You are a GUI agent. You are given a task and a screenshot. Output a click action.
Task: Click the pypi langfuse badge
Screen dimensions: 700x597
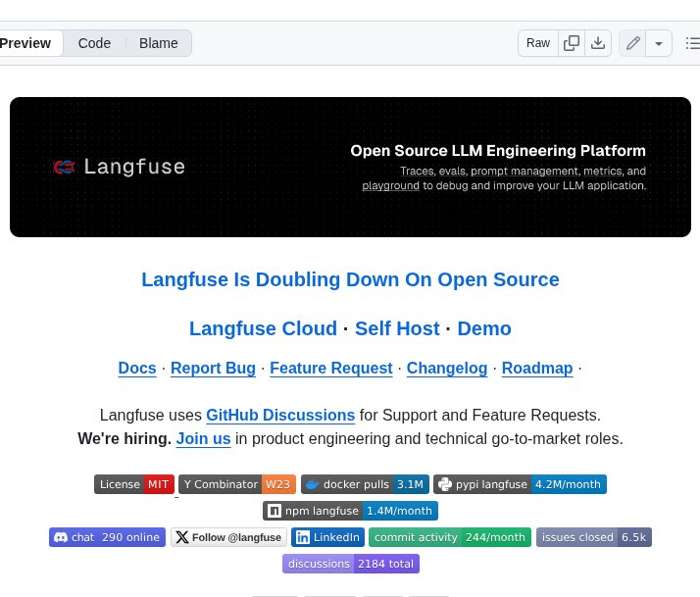click(520, 484)
